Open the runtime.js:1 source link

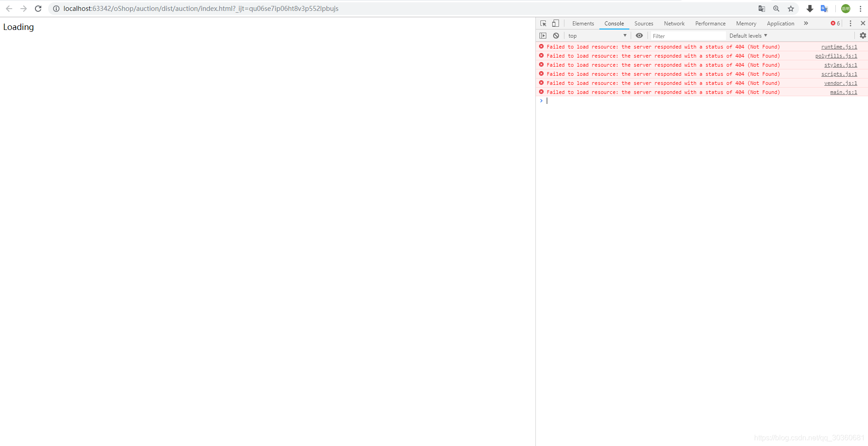click(839, 47)
